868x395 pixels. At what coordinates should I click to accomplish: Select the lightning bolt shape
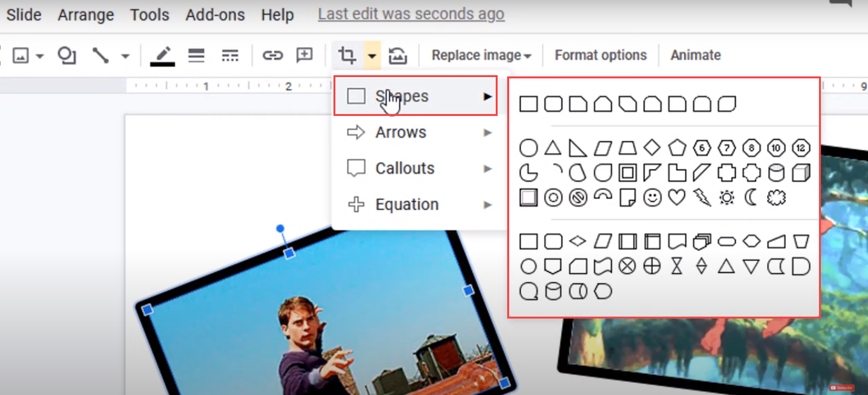tap(701, 197)
